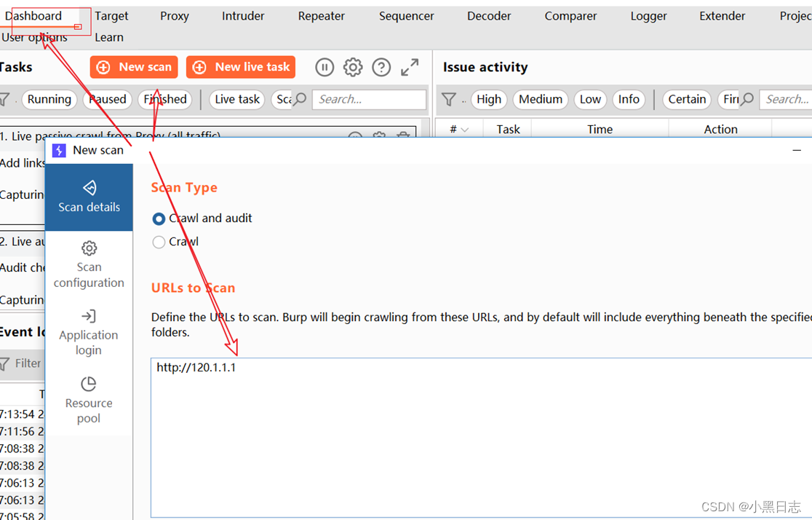Click the New live task button

(241, 67)
